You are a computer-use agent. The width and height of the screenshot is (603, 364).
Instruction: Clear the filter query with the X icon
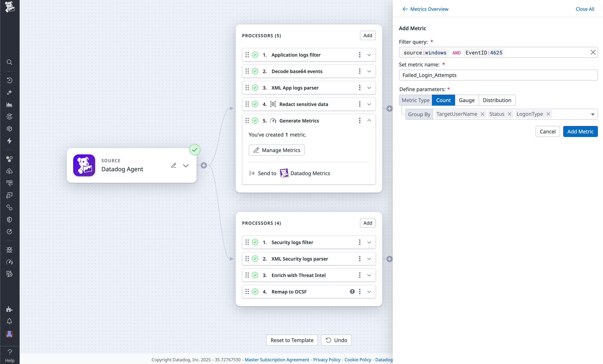(x=593, y=52)
